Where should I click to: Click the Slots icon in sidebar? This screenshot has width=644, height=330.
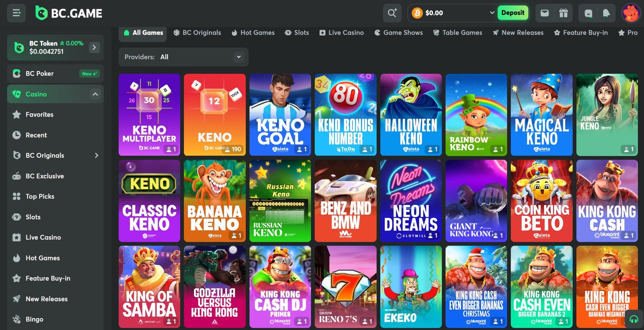click(17, 217)
